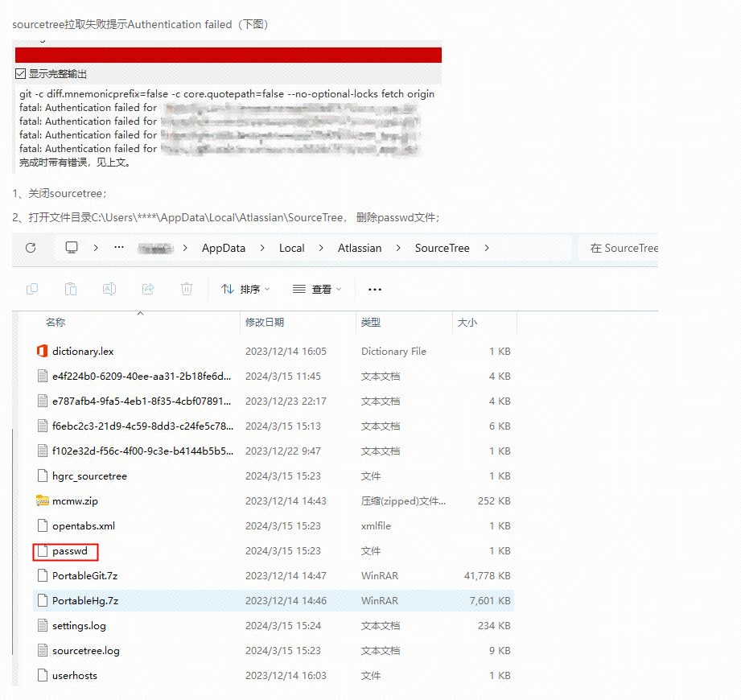Select the PortableGit.7z file name
Screen dimensions: 741x700
pos(85,576)
